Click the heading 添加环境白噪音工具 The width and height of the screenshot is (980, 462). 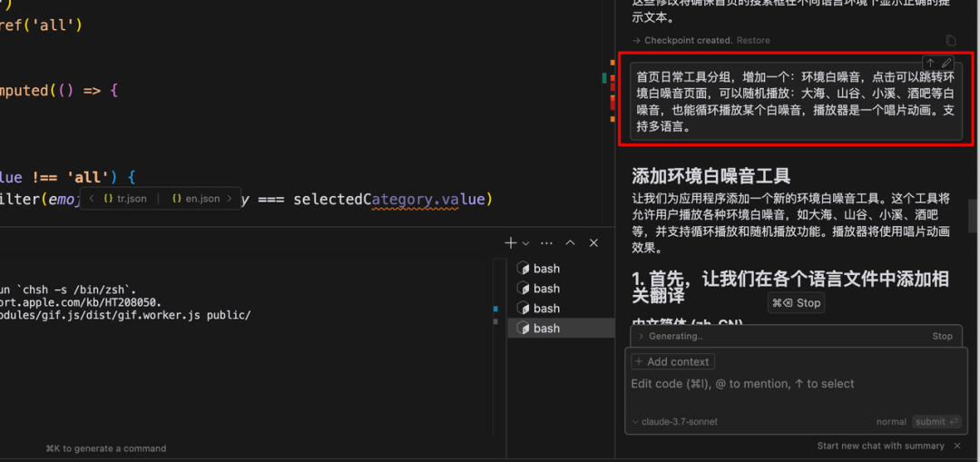pyautogui.click(x=711, y=176)
